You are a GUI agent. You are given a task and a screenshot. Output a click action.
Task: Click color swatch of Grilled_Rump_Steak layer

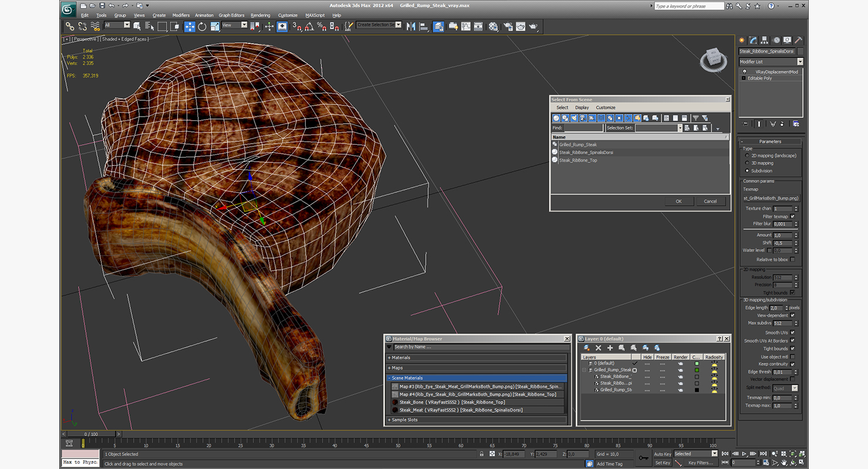click(697, 370)
